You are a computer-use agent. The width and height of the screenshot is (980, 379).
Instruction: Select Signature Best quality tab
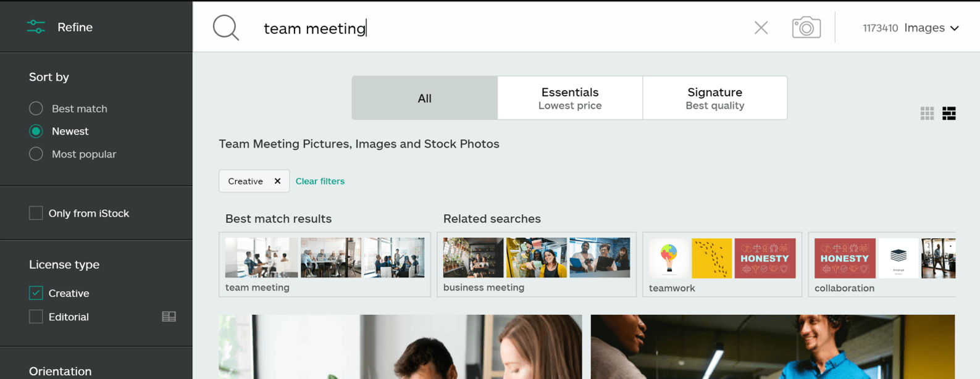tap(715, 98)
